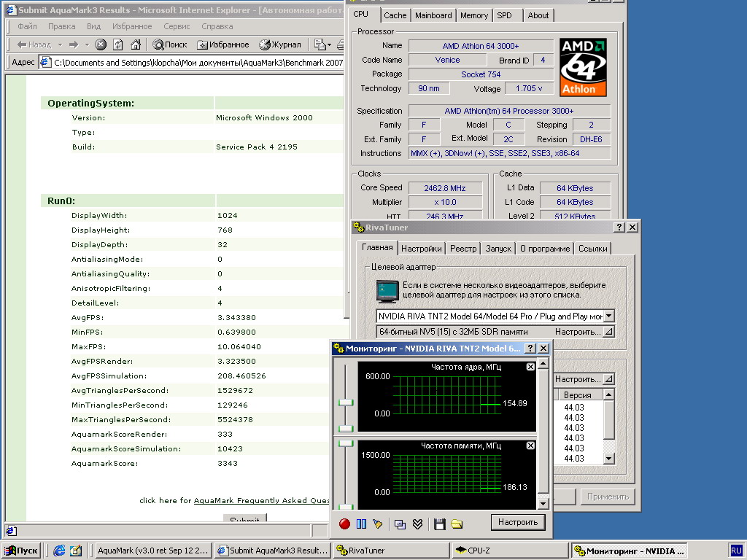Click the IE address bar field
This screenshot has width=747, height=560.
point(192,63)
